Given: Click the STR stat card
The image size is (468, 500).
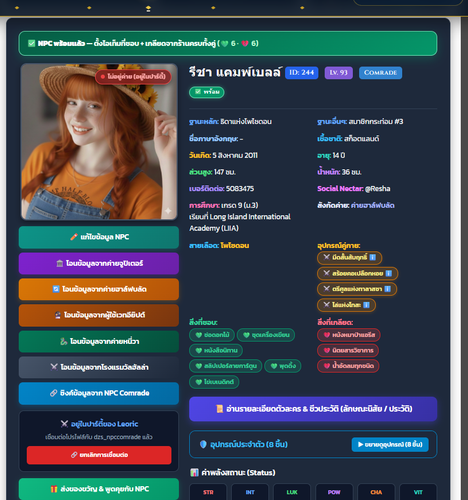Looking at the screenshot, I should (208, 492).
